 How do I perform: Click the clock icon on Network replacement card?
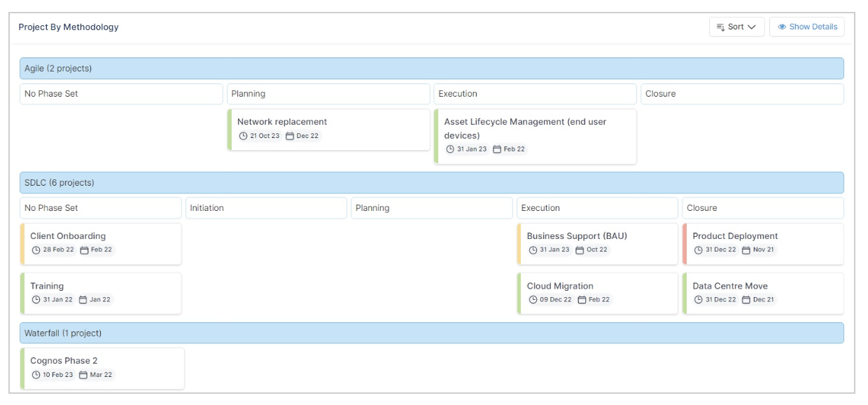pos(243,136)
